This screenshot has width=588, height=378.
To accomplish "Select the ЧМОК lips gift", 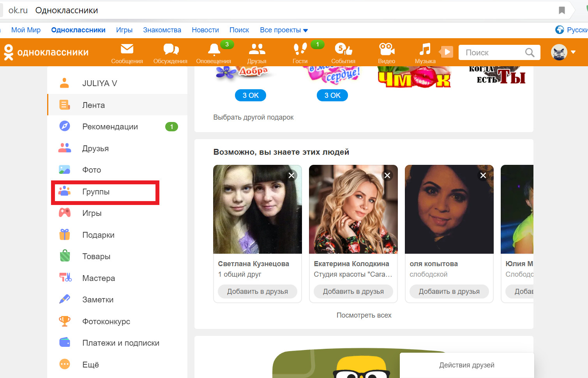I will (414, 77).
